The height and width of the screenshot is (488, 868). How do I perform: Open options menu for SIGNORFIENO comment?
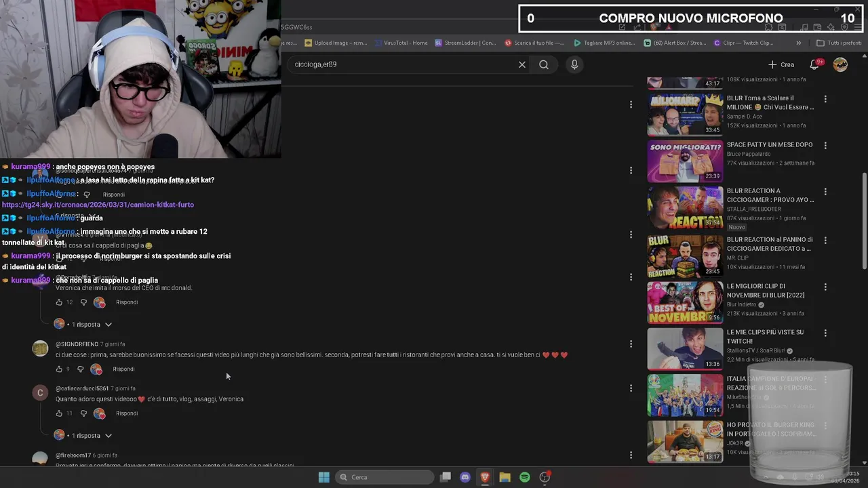631,344
